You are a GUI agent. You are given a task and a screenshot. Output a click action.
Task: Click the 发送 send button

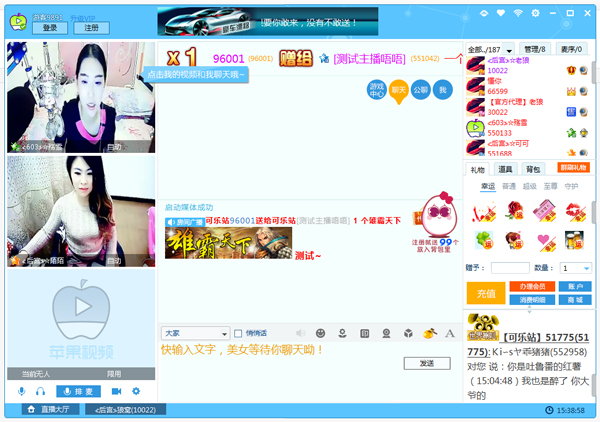427,363
